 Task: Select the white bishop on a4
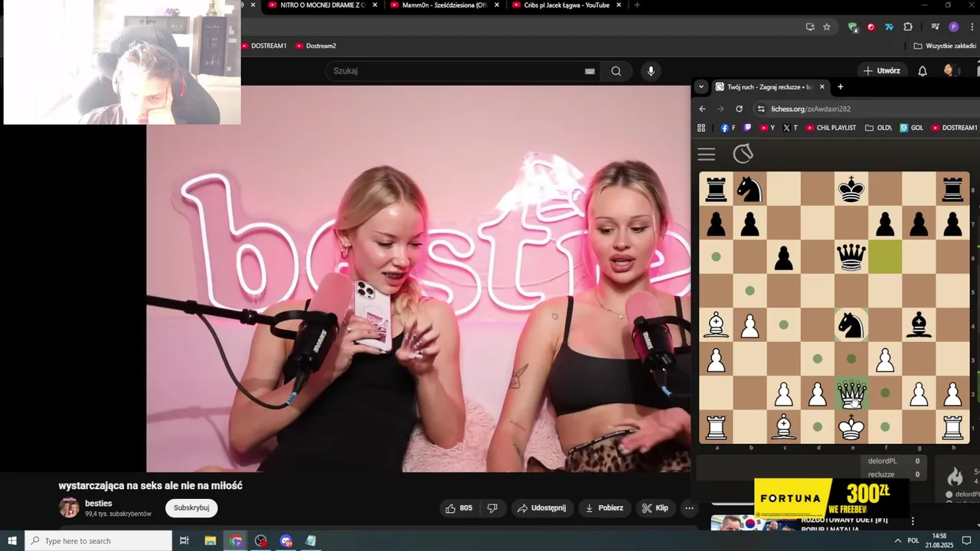[x=716, y=325]
